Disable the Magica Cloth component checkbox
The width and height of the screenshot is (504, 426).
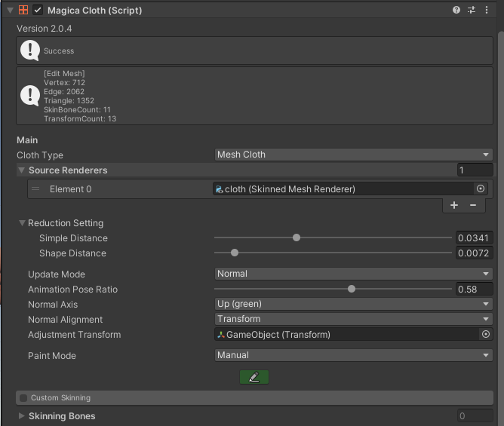(38, 10)
